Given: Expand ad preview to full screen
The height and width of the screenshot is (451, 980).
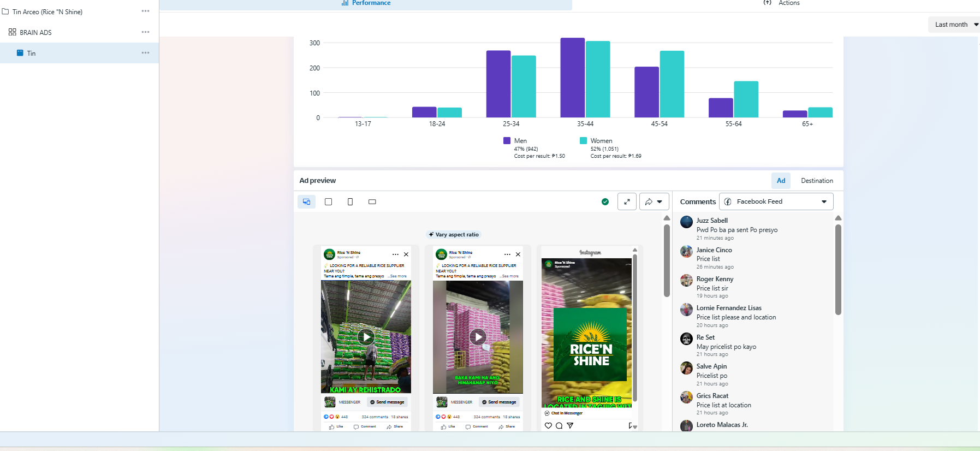Looking at the screenshot, I should [627, 201].
